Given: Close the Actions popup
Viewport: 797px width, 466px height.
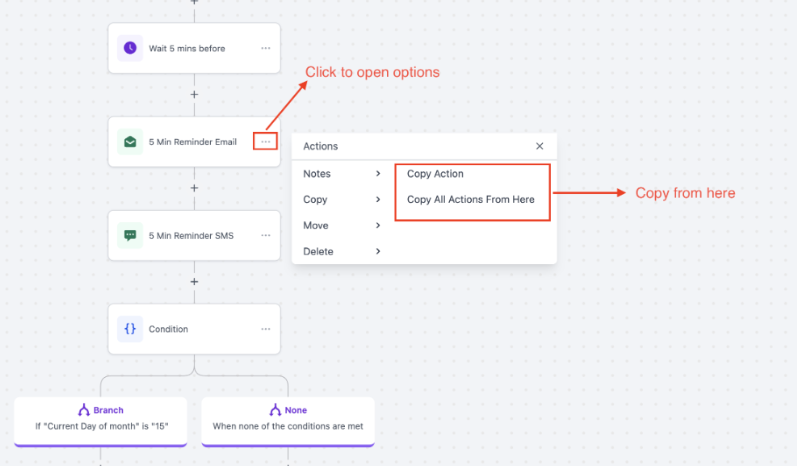Looking at the screenshot, I should click(540, 146).
